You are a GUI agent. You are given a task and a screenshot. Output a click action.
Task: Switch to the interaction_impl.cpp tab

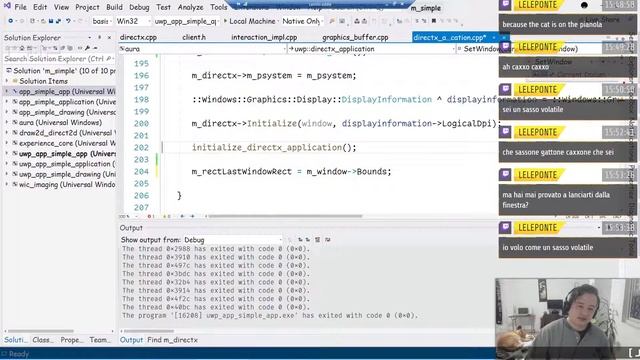264,37
